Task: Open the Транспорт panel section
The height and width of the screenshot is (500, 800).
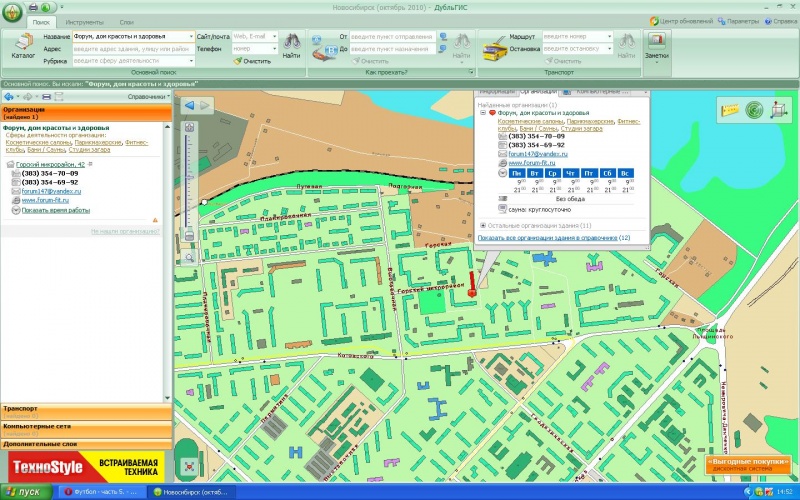Action: coord(86,412)
